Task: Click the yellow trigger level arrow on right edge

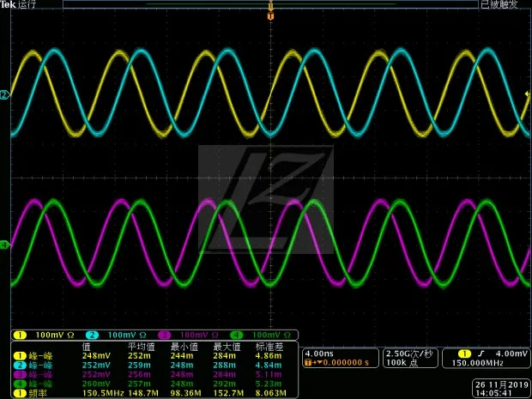Action: click(x=527, y=94)
